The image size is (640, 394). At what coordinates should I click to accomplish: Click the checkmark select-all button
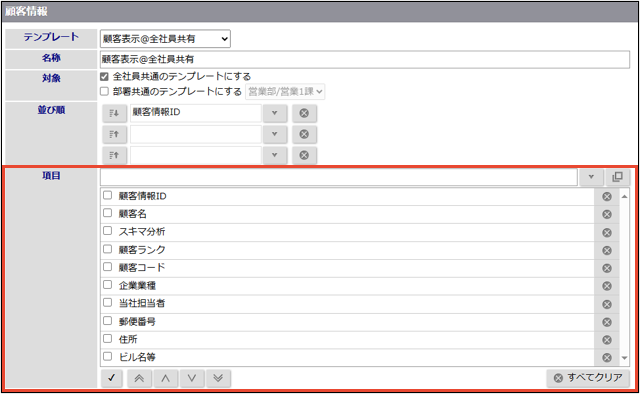click(x=111, y=378)
